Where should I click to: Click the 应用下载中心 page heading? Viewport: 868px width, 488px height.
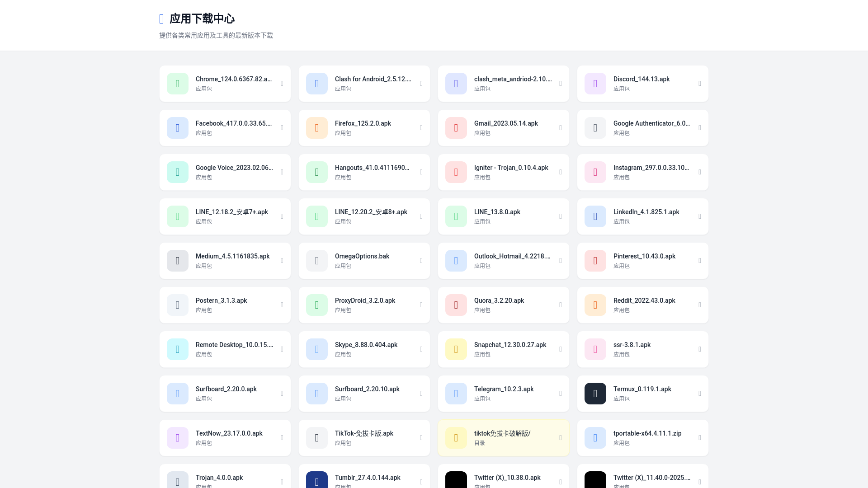coord(202,19)
